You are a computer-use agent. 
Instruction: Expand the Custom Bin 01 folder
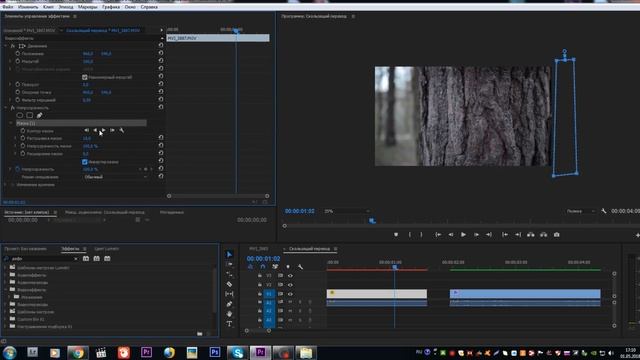[x=5, y=319]
